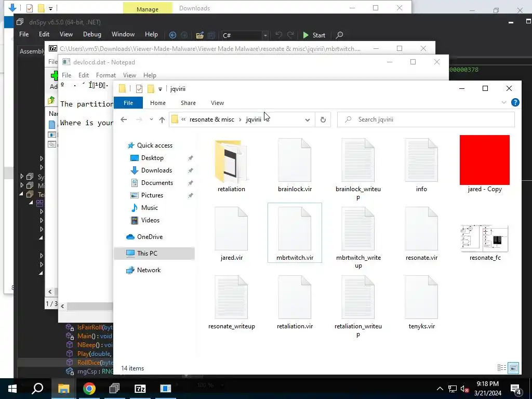This screenshot has height=399, width=532.
Task: Click dnSpy undo icon
Action: (x=278, y=35)
